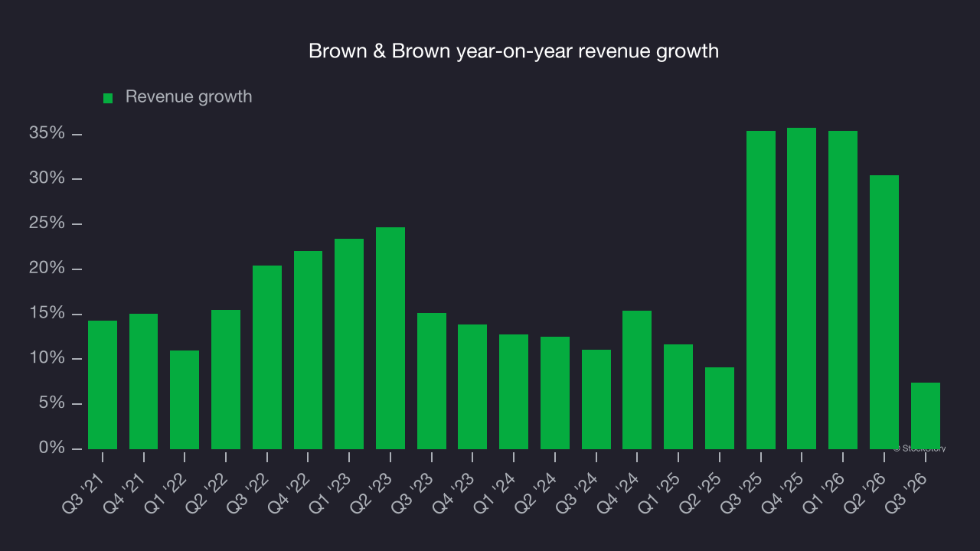This screenshot has height=551, width=980.
Task: Select the Q1 '26 bar
Action: [843, 290]
